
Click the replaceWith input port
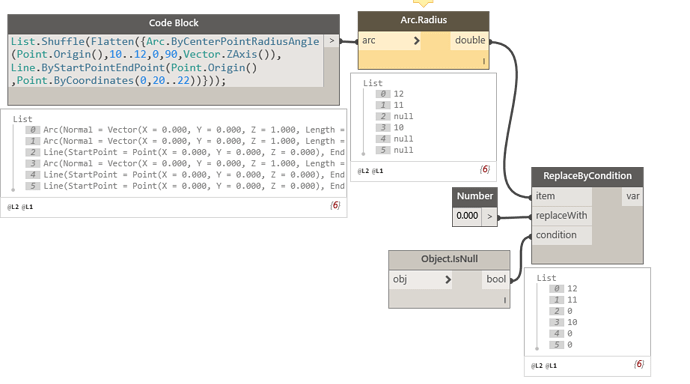[x=562, y=216]
